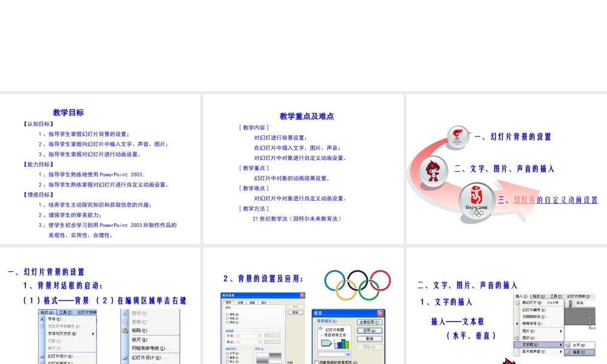Click the heading 1、文字的插入

tap(446, 302)
